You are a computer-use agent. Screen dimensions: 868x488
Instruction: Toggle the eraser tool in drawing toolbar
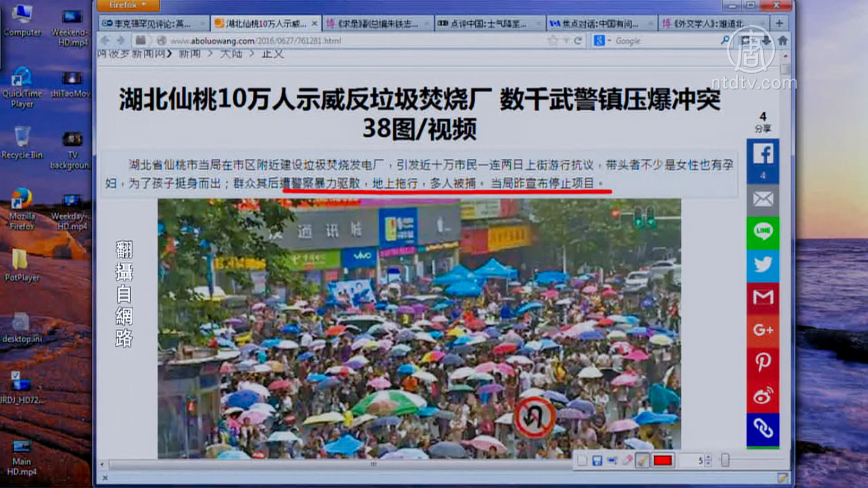tap(627, 461)
